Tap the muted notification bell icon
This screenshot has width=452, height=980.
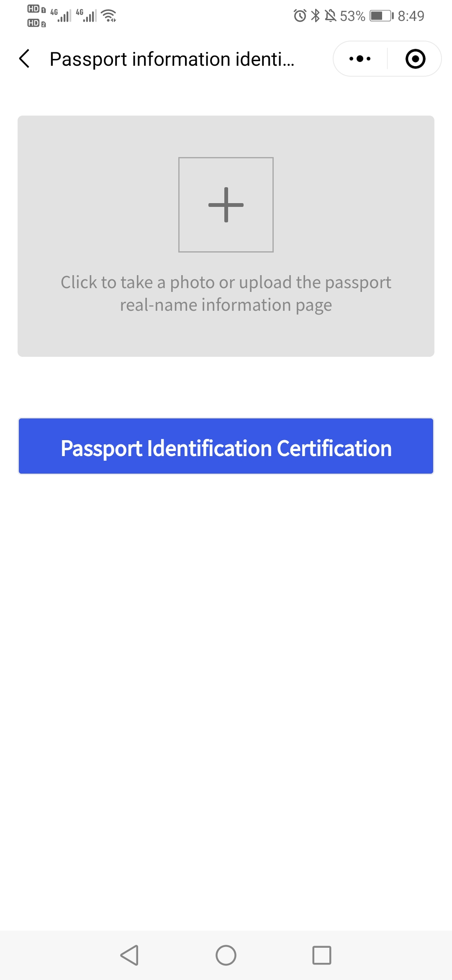click(331, 16)
